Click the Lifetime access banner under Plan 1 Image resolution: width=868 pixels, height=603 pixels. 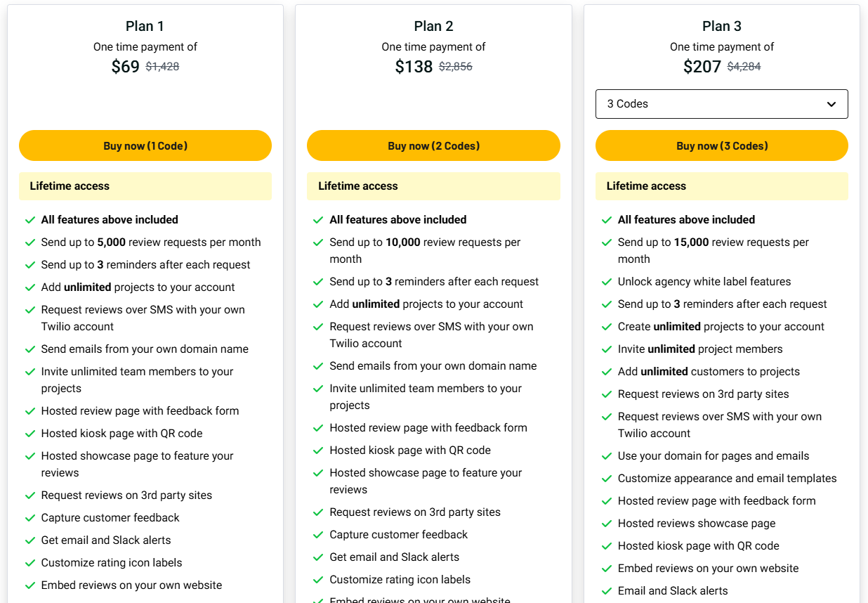coord(145,186)
